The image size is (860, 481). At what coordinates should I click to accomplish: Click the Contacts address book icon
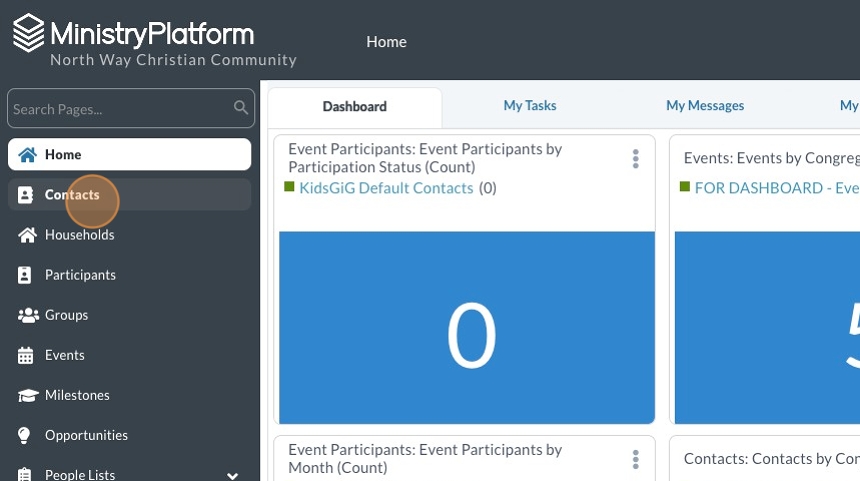coord(26,195)
